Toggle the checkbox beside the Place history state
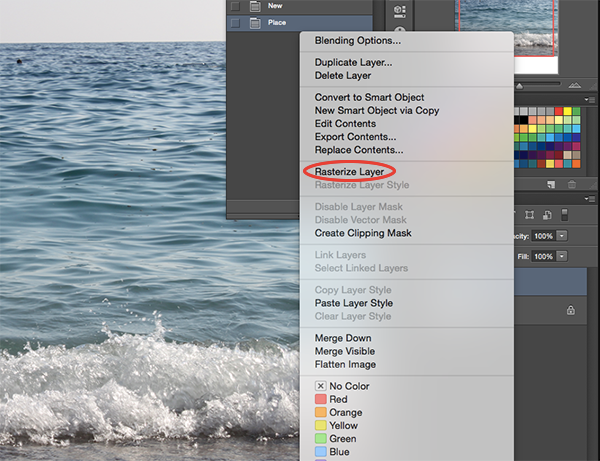Image resolution: width=600 pixels, height=461 pixels. pos(235,23)
